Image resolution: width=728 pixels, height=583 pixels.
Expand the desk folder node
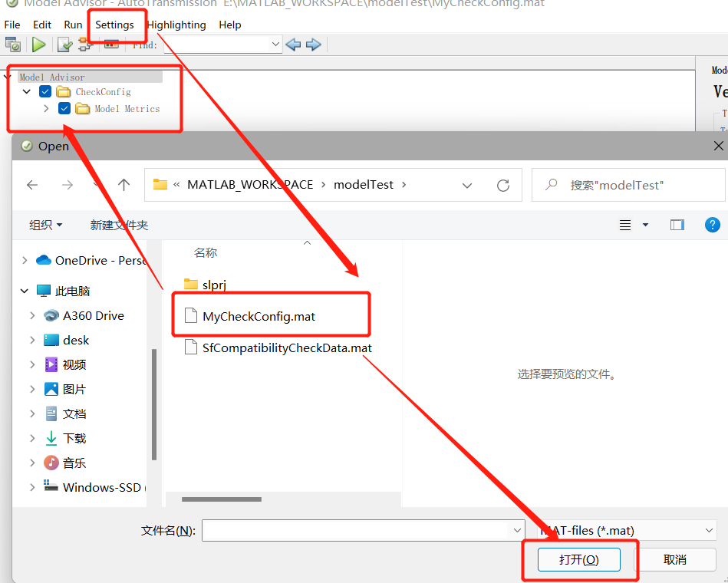point(32,341)
